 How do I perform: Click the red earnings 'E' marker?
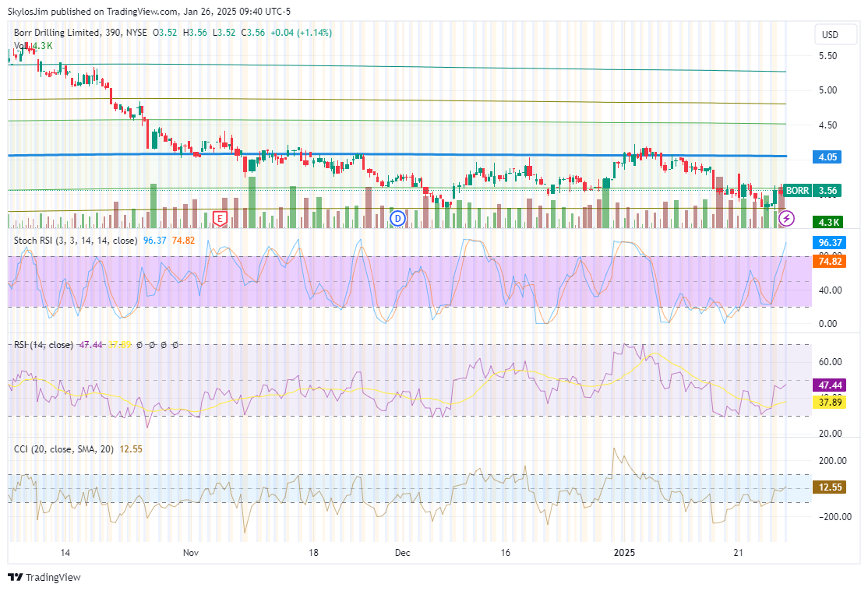tap(220, 219)
